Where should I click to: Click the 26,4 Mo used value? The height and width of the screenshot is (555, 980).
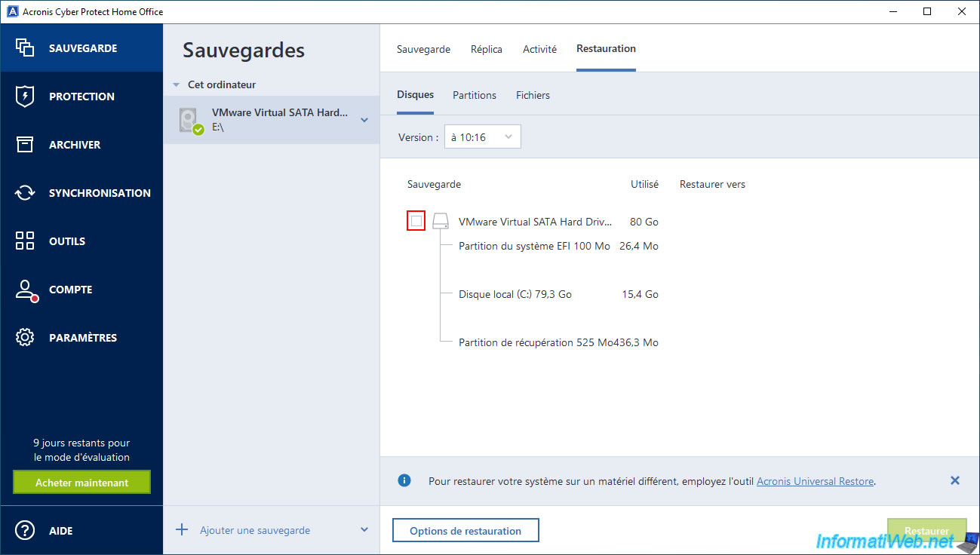tap(639, 246)
